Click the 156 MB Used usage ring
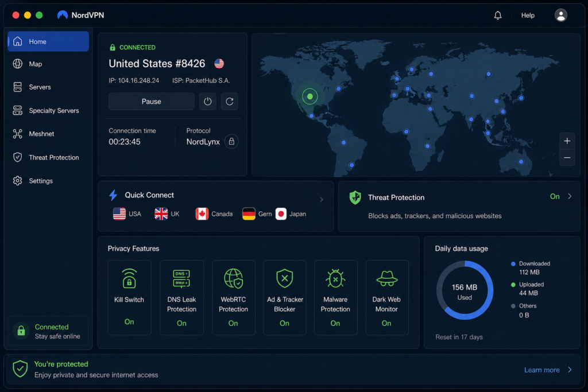The height and width of the screenshot is (392, 588). click(x=465, y=290)
